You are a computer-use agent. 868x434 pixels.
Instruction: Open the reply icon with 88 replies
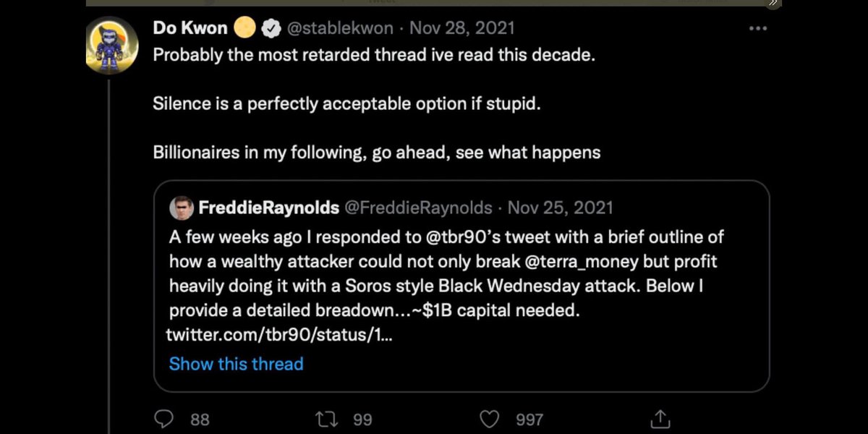pyautogui.click(x=165, y=419)
